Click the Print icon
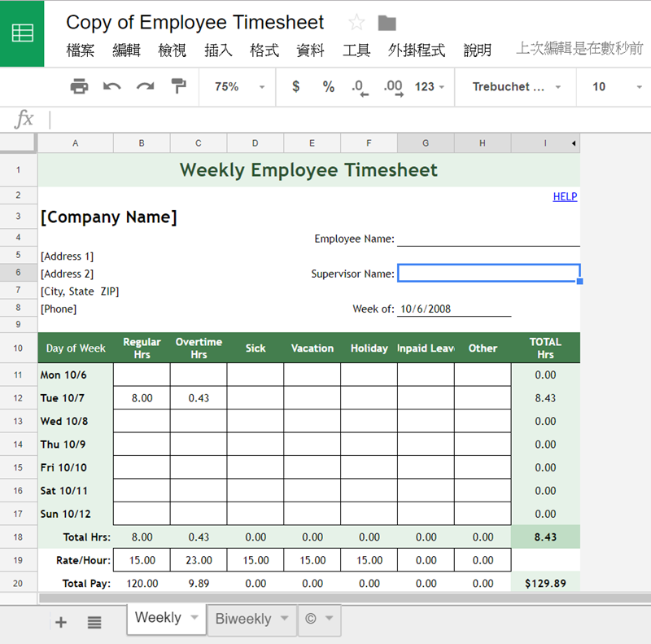651x644 pixels. [x=79, y=86]
